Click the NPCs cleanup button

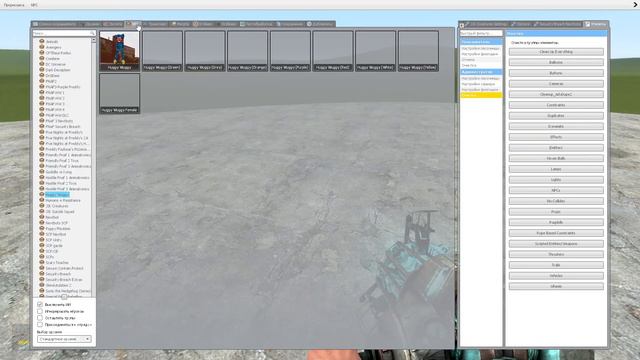556,190
